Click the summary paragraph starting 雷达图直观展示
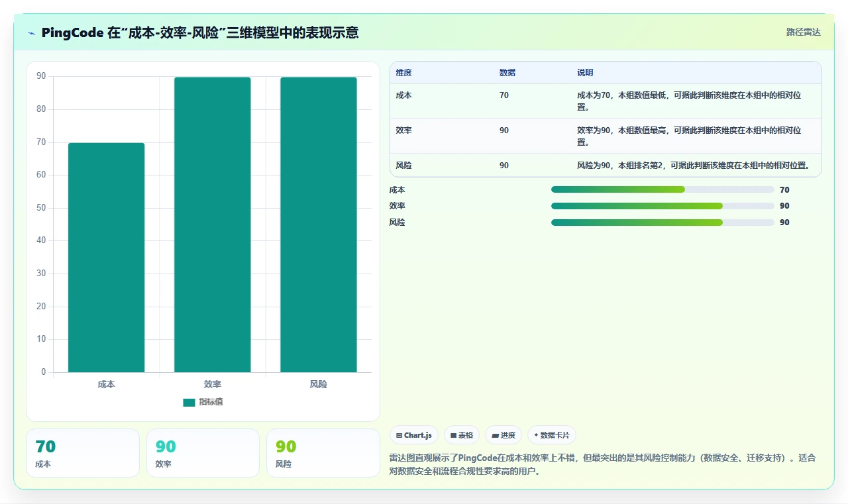The width and height of the screenshot is (848, 504). 603,465
